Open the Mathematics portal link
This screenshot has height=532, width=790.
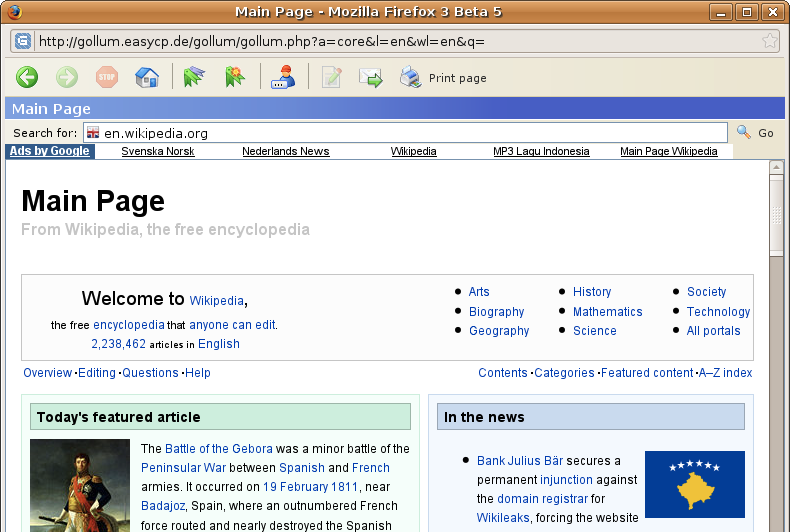click(608, 312)
